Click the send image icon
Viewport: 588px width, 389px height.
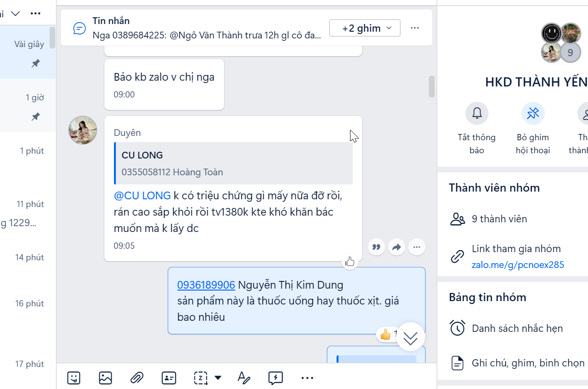105,378
